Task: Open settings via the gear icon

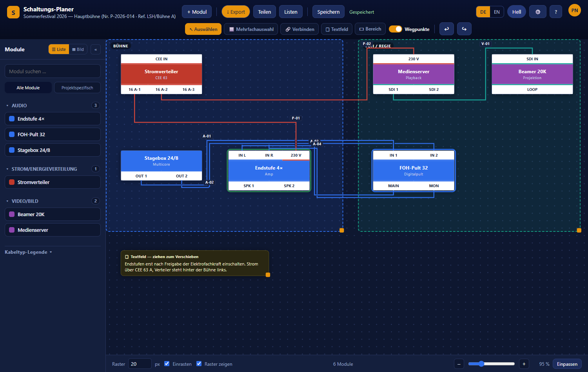Action: tap(538, 12)
